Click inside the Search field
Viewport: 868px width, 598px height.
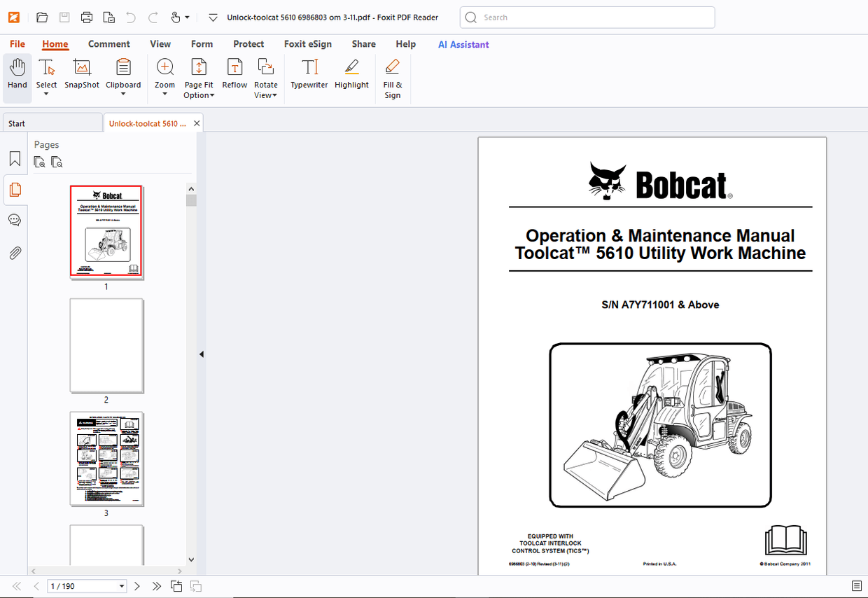[x=588, y=17]
